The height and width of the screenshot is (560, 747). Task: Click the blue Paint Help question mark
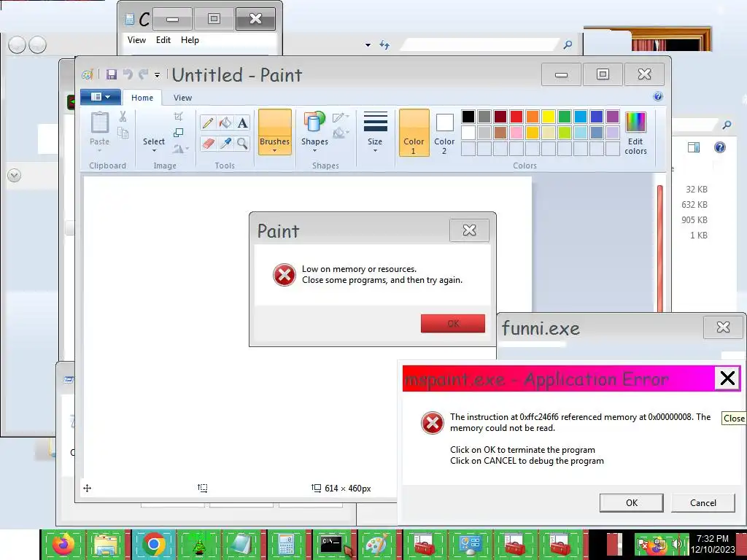[x=658, y=97]
